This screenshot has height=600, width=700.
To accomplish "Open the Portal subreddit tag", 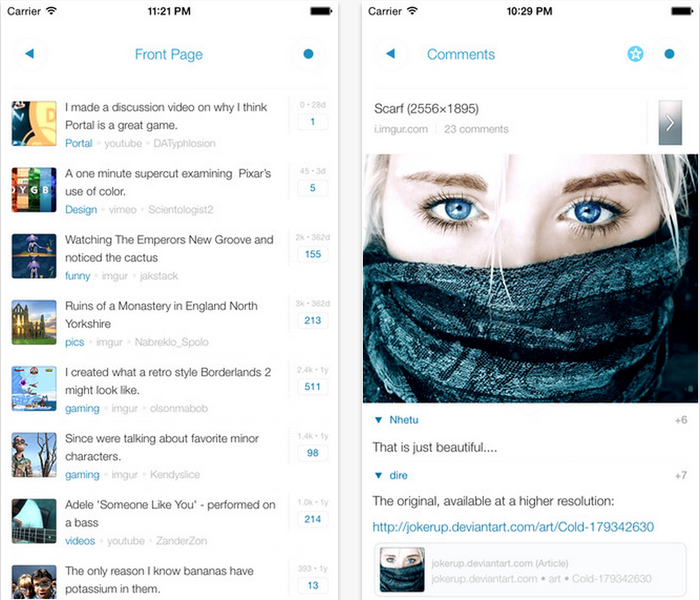I will coord(79,143).
